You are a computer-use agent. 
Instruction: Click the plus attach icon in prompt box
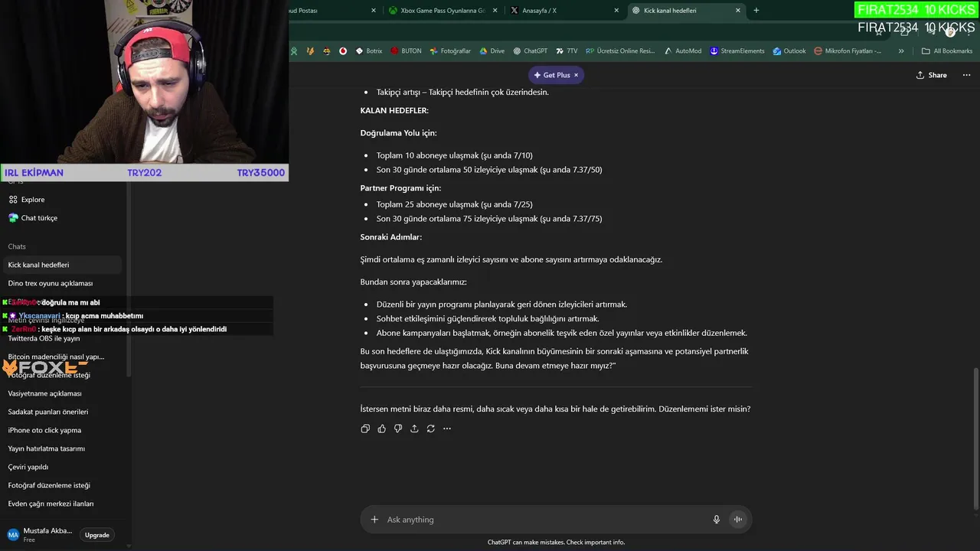(374, 520)
